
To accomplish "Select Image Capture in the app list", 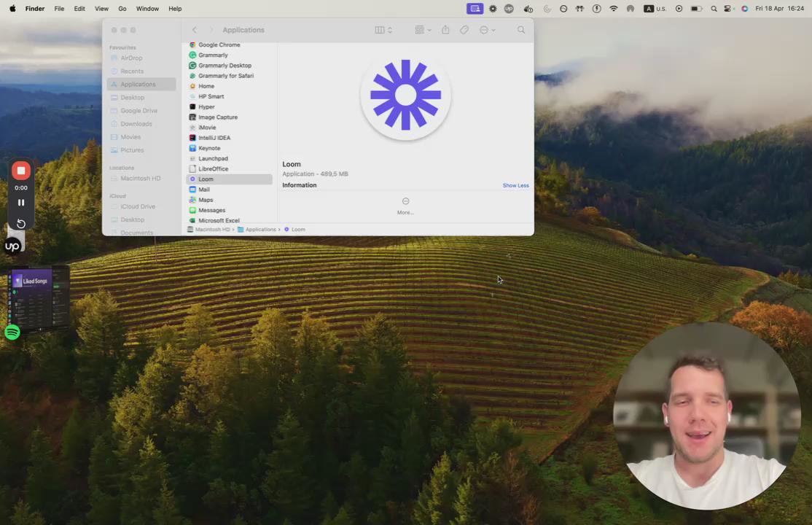I will click(x=229, y=117).
